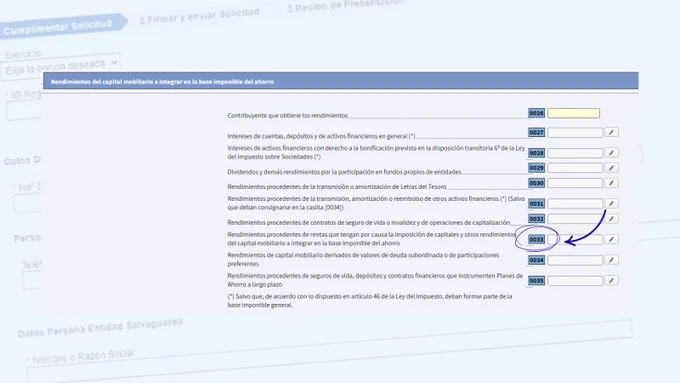Click the 'Datos Persona Entidad Salvaguarda' heading

[100, 327]
